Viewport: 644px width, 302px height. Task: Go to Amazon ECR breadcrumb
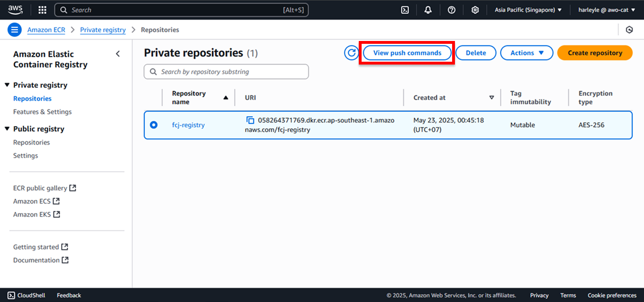(46, 30)
